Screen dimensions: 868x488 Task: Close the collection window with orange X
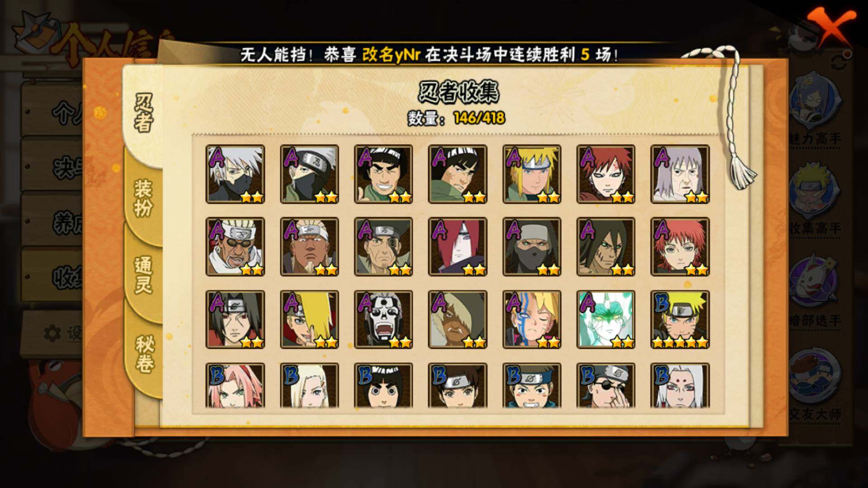click(831, 28)
